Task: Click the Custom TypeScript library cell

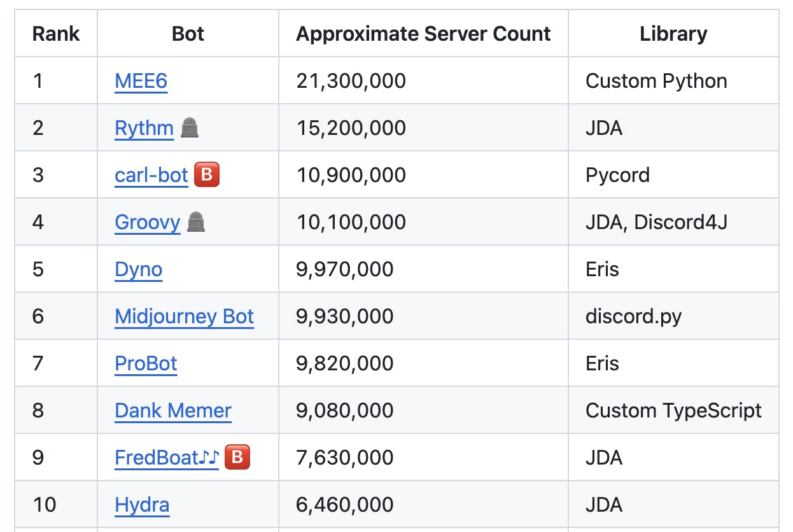Action: tap(673, 410)
